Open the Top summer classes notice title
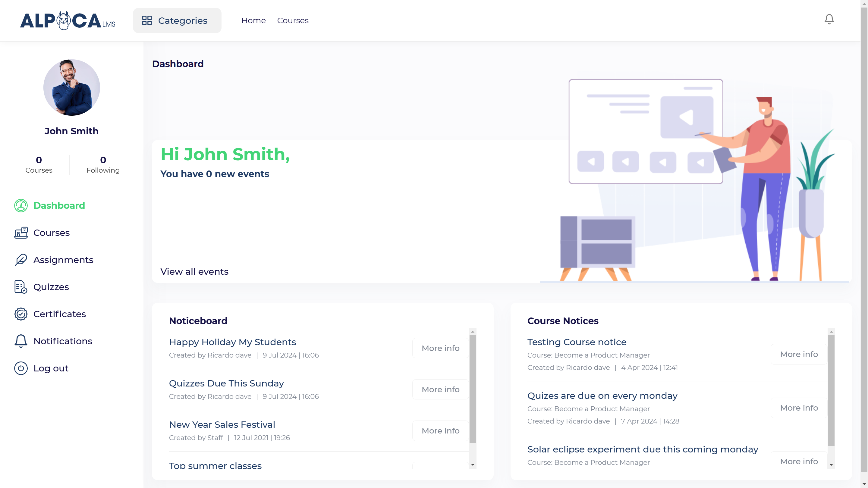Image resolution: width=868 pixels, height=488 pixels. pos(215,465)
